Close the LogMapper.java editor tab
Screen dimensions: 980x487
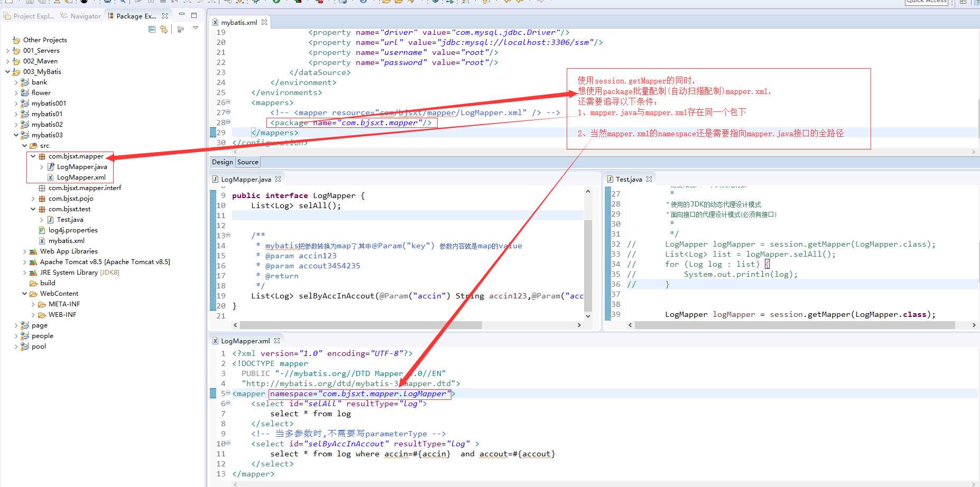[x=278, y=179]
